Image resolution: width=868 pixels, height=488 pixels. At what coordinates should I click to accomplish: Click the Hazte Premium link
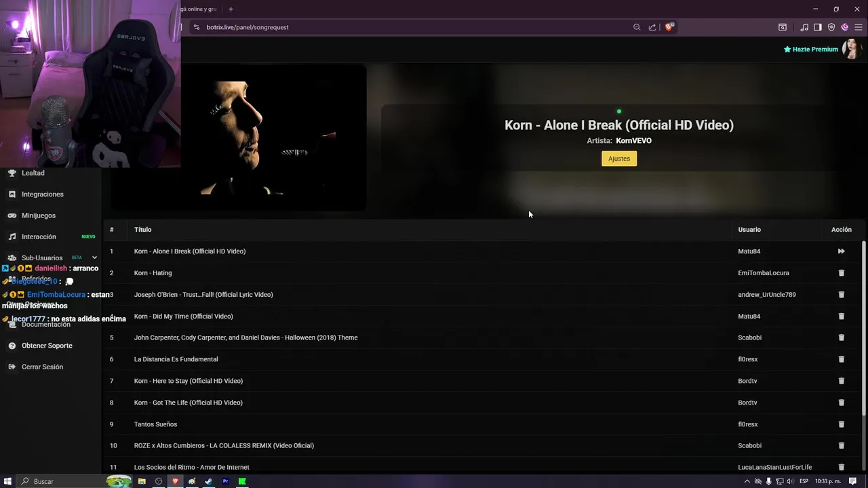pyautogui.click(x=811, y=49)
